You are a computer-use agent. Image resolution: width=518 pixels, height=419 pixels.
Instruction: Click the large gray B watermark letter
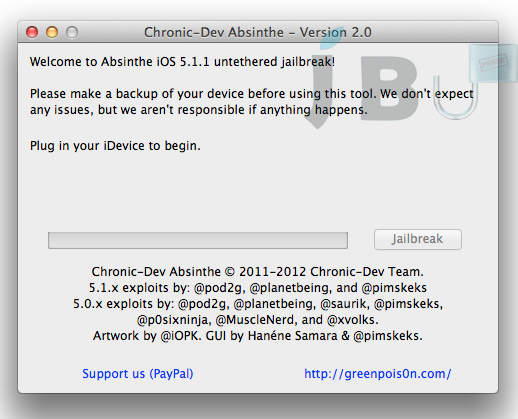tap(389, 88)
